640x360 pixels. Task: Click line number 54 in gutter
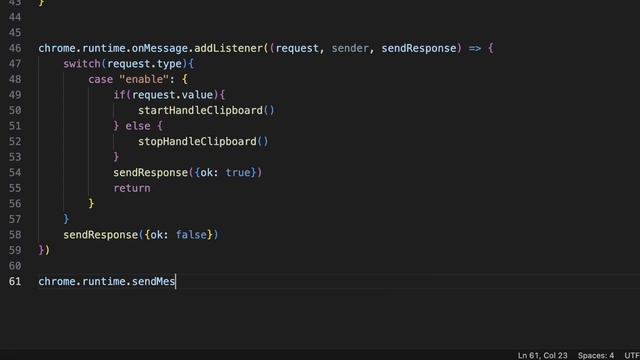coord(15,172)
